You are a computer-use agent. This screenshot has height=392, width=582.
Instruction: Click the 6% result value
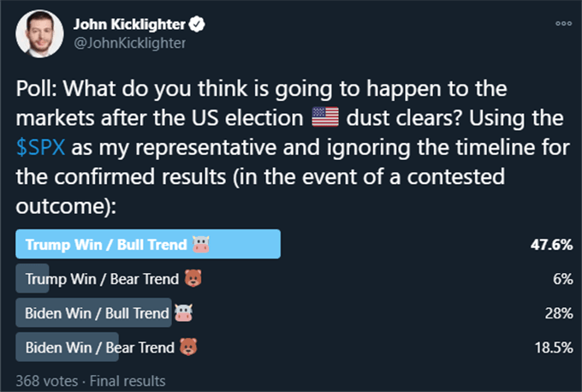pos(562,279)
